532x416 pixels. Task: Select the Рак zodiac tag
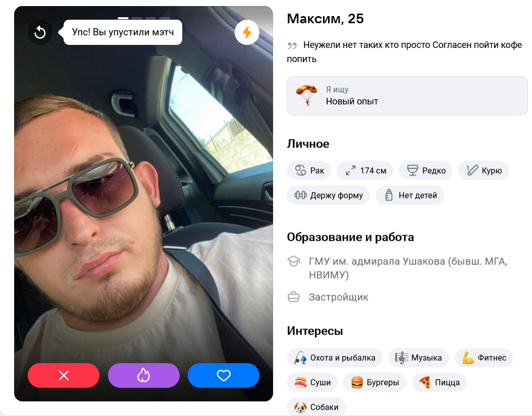(x=309, y=170)
